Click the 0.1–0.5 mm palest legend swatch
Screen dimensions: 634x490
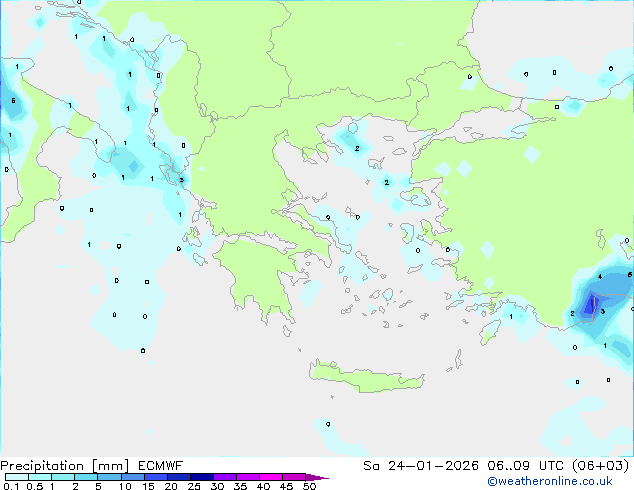pos(17,477)
